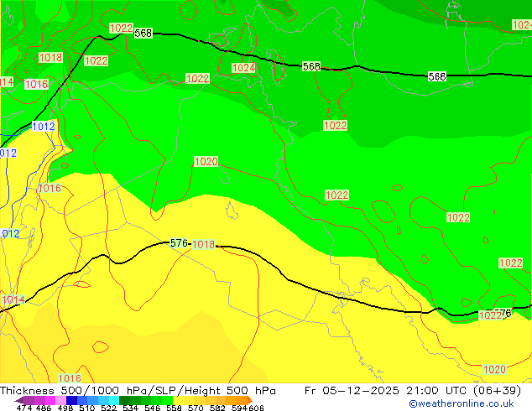Click the '498' legend value

65,408
